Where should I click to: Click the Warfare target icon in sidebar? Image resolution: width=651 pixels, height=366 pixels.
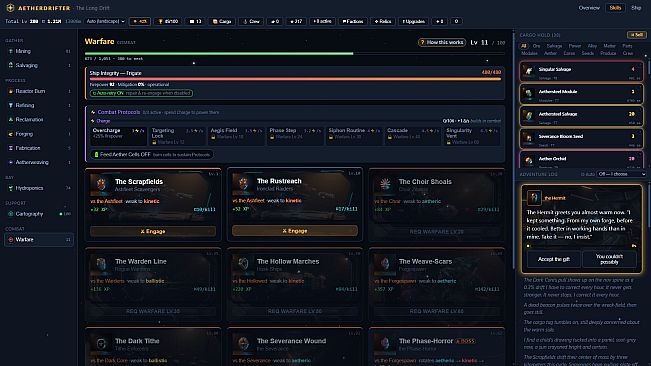coord(11,239)
